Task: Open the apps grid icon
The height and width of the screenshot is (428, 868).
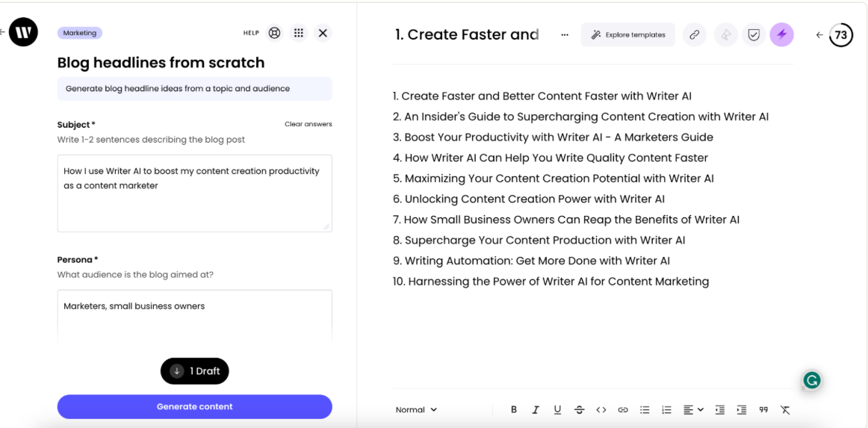Action: [298, 33]
